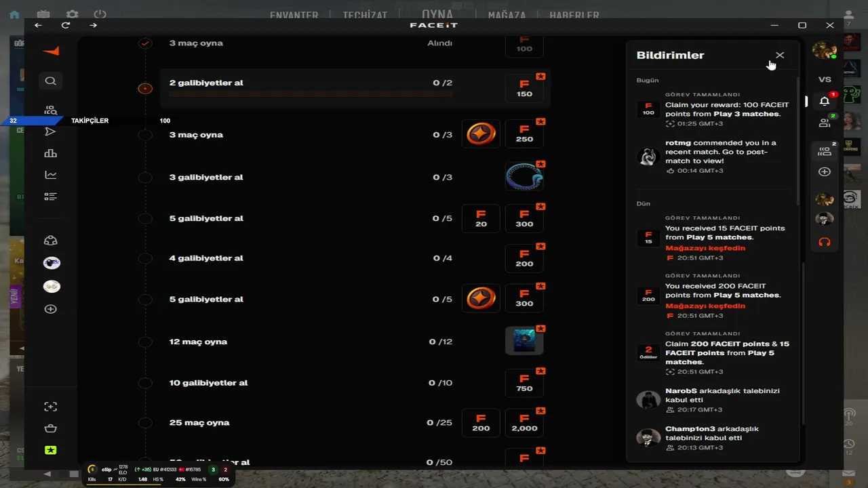Open the rotmg commended you notification
The height and width of the screenshot is (488, 868).
714,157
